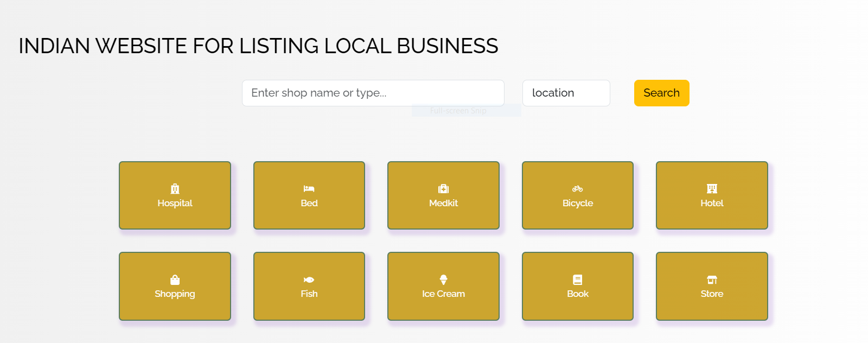This screenshot has width=868, height=343.
Task: Select the book icon
Action: [x=577, y=280]
